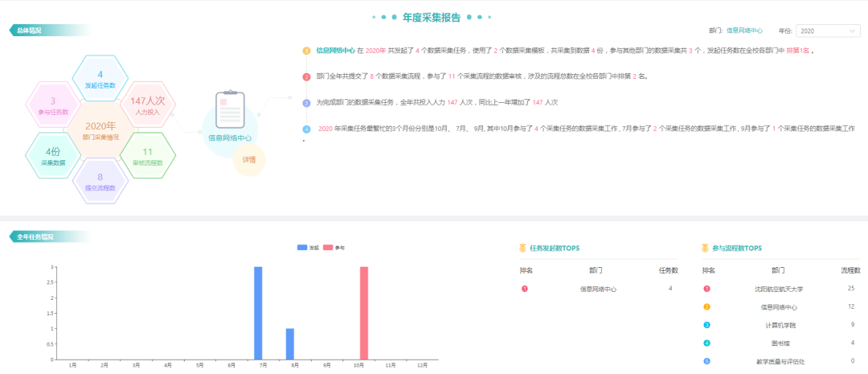
Task: Select the 发起任务数 hexagon
Action: (x=100, y=79)
